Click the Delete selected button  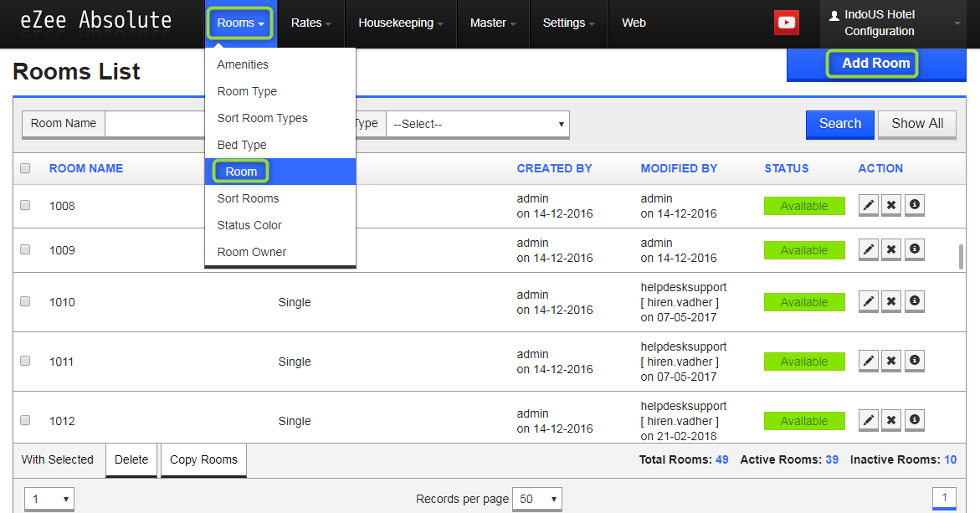(x=131, y=460)
